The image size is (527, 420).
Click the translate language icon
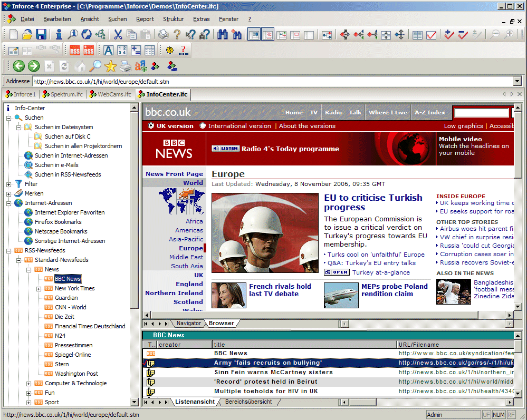[x=141, y=66]
